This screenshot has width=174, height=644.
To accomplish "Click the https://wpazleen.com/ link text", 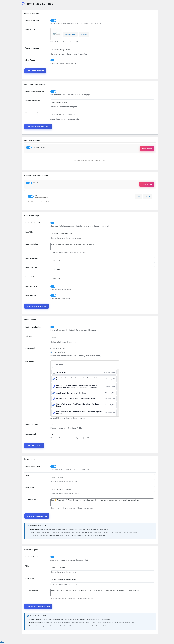I will (x=41, y=198).
